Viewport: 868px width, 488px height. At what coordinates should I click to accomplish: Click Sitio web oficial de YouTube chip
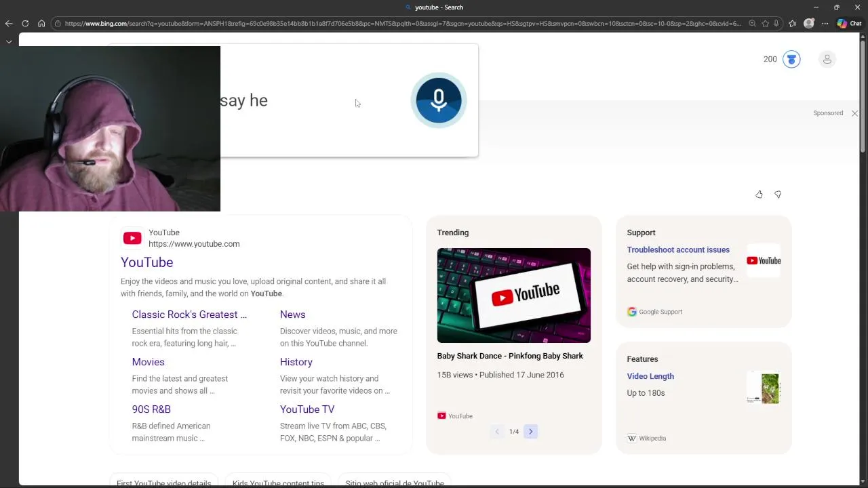click(395, 482)
